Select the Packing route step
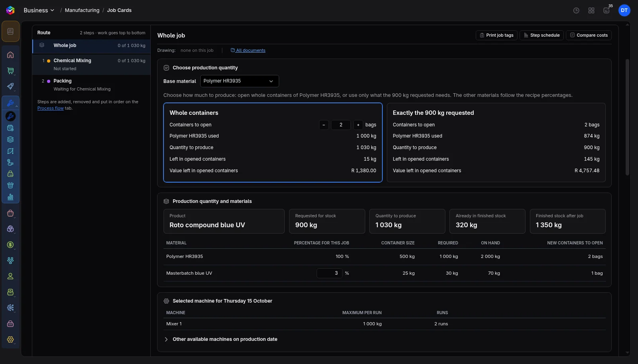 pyautogui.click(x=91, y=85)
